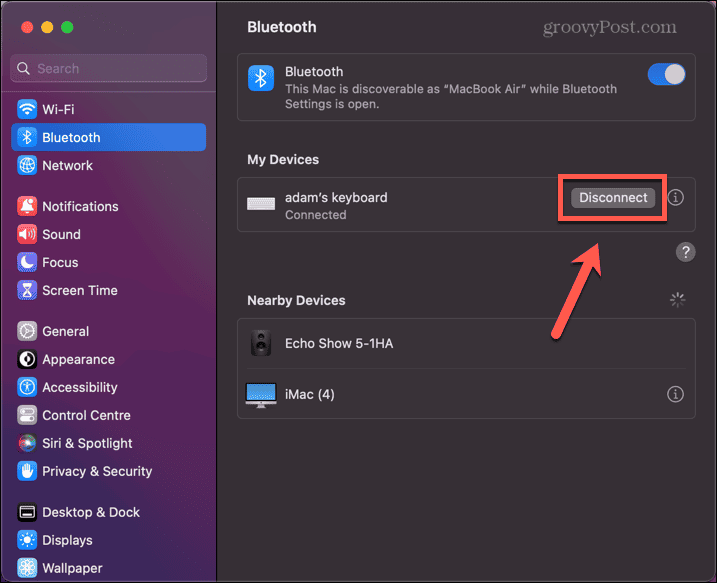Open Screen Time settings

click(x=108, y=290)
